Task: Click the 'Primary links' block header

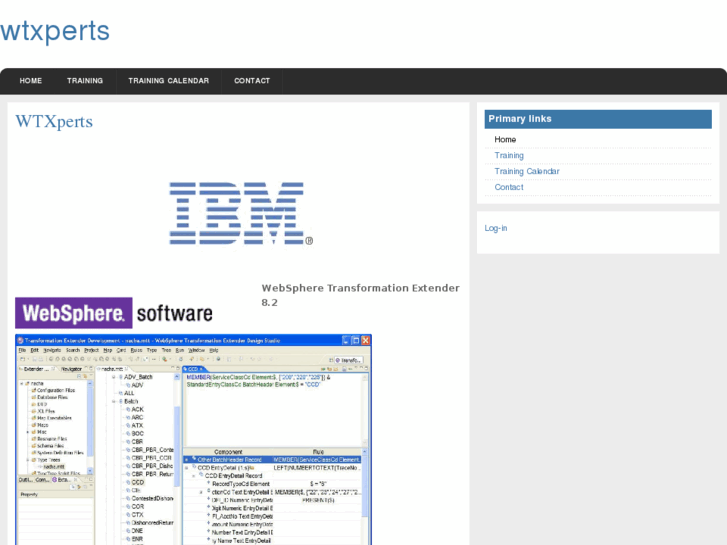Action: [x=598, y=119]
